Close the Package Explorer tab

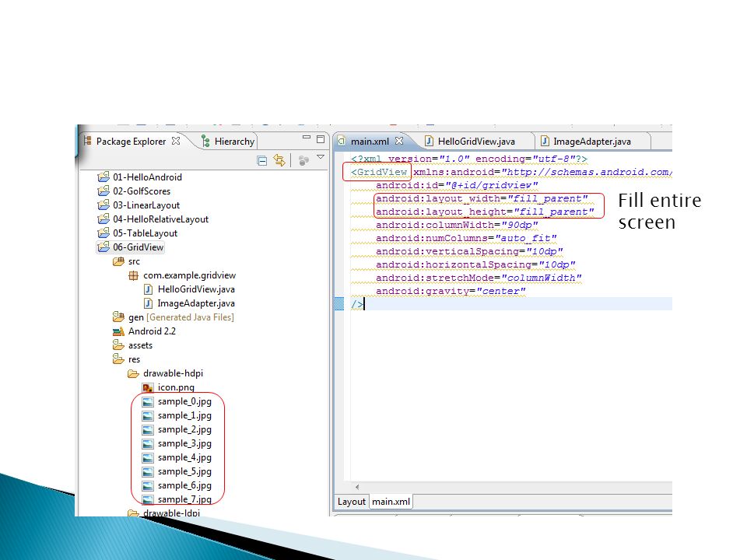coord(176,141)
